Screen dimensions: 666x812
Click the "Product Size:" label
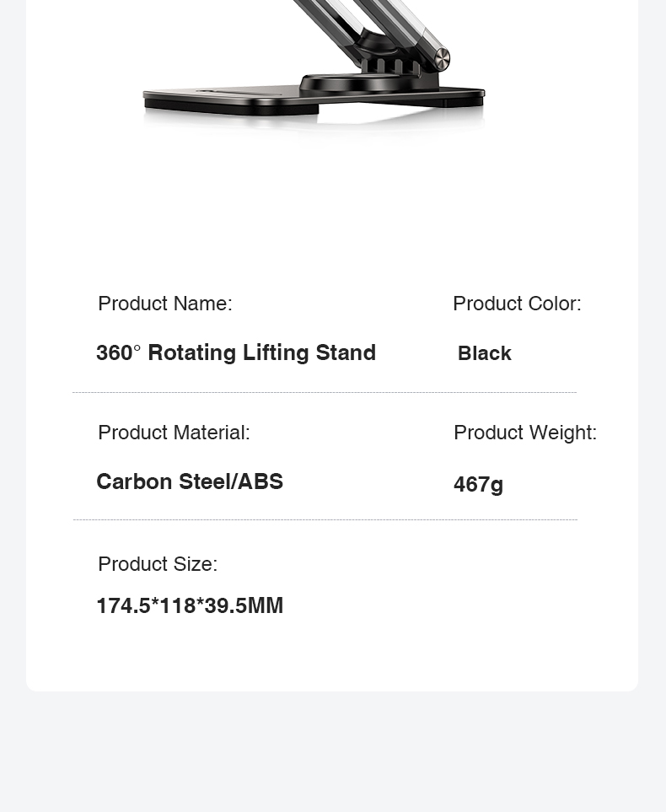pos(158,564)
